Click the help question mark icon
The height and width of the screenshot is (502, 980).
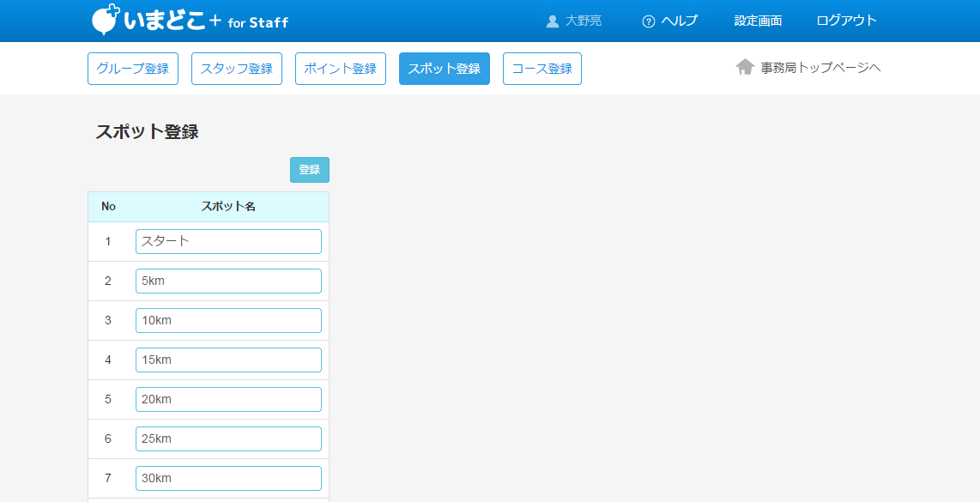pyautogui.click(x=649, y=21)
